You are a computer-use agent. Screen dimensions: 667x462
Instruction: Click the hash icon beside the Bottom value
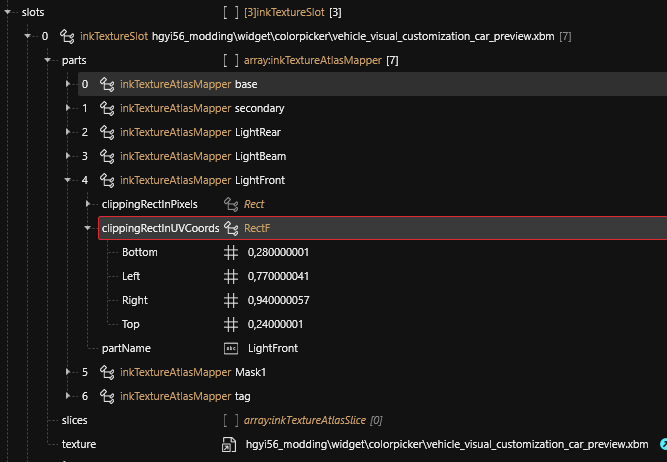click(x=231, y=252)
